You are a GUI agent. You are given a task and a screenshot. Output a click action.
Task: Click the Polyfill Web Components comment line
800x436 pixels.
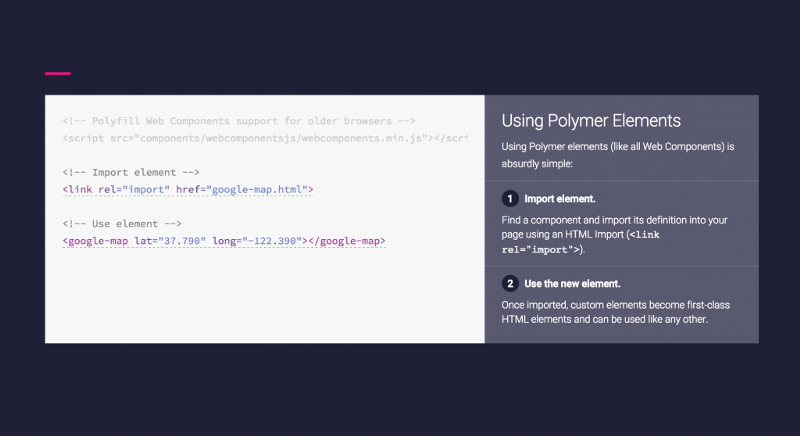click(x=231, y=120)
